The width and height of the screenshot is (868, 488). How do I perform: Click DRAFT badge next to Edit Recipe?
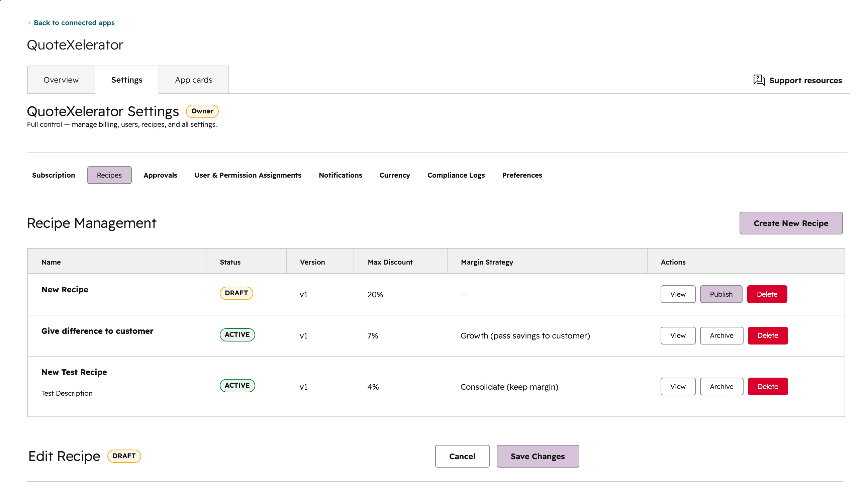click(x=124, y=456)
